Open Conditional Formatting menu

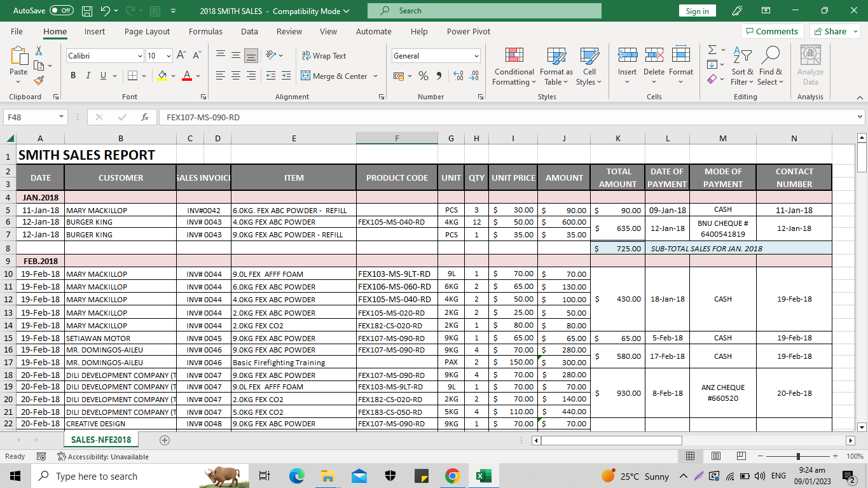click(514, 67)
